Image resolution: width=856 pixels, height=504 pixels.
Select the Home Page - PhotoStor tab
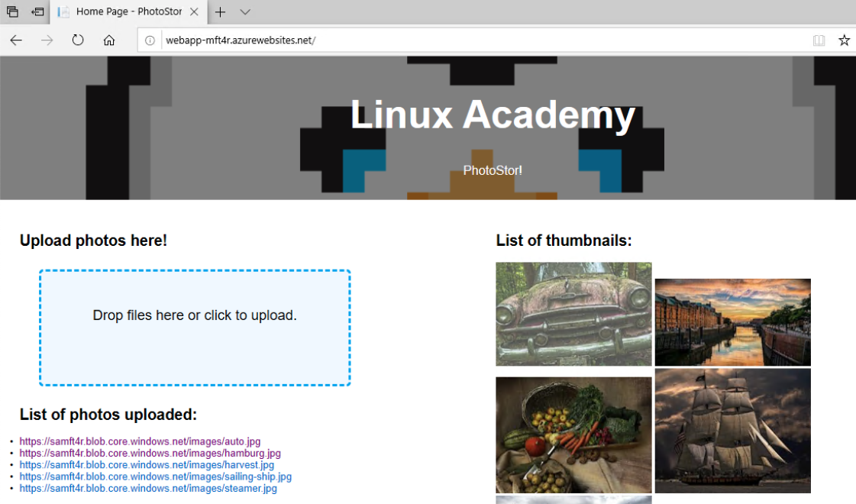click(128, 11)
